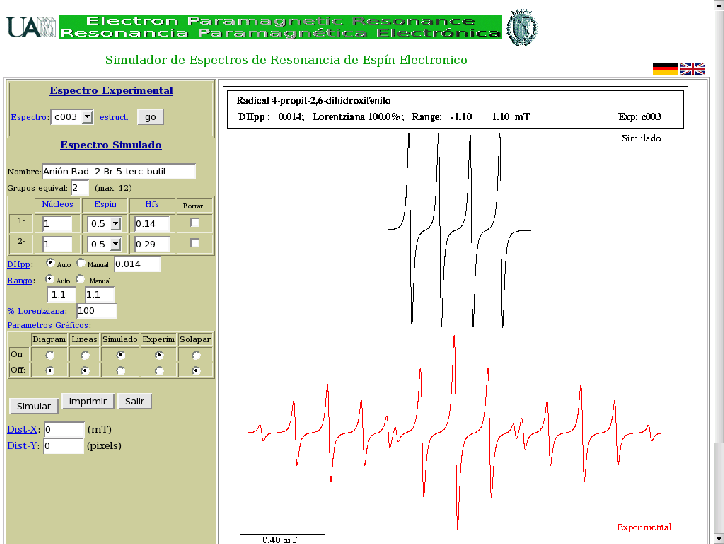Click the row 1 Núcleos field
The height and width of the screenshot is (544, 724).
(57, 224)
